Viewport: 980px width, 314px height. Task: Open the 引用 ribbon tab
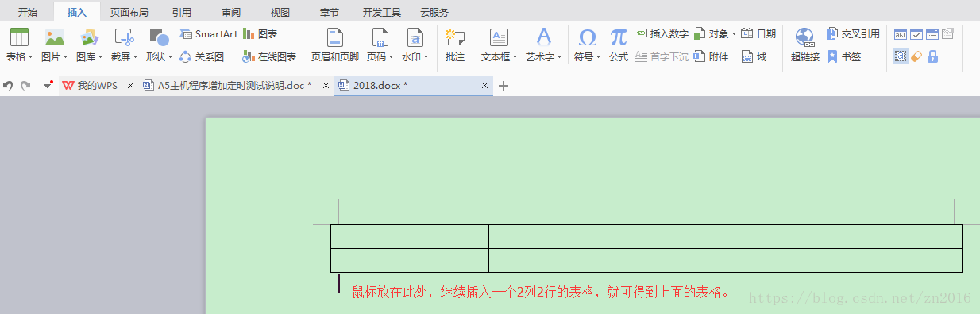(181, 12)
